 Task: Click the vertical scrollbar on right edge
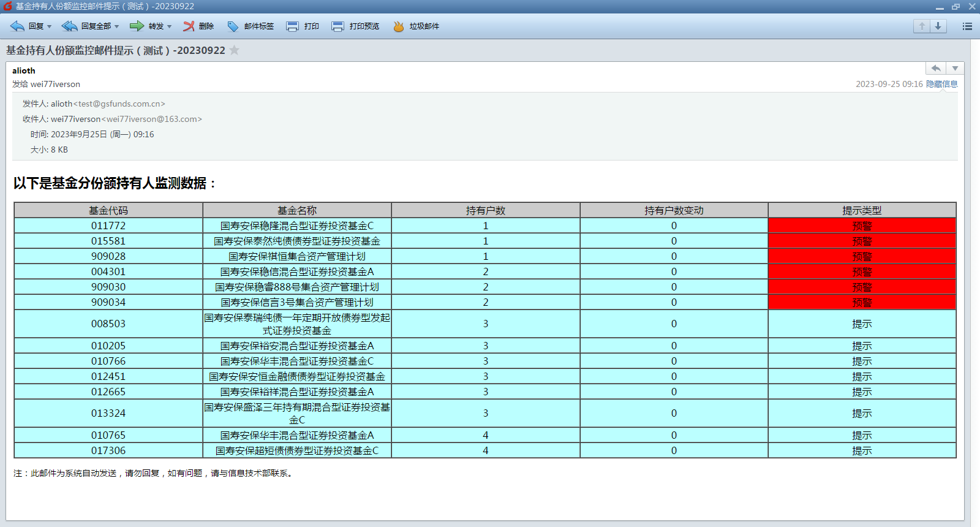pyautogui.click(x=975, y=282)
